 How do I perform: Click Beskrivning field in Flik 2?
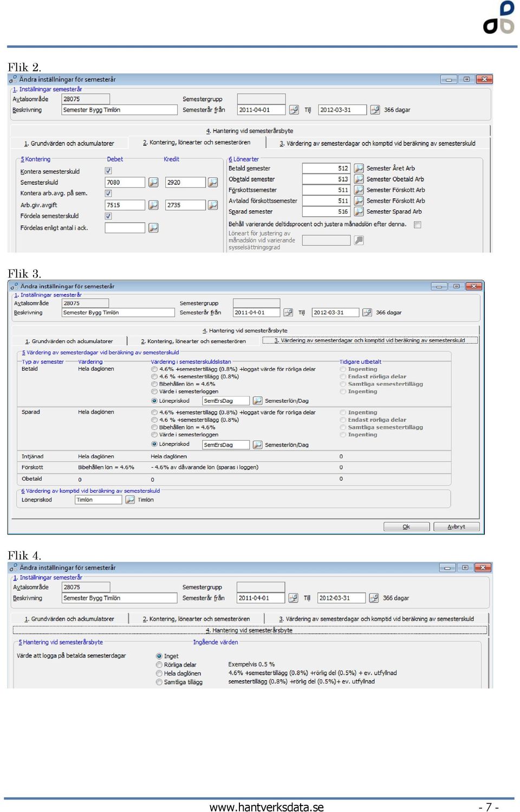(x=119, y=110)
